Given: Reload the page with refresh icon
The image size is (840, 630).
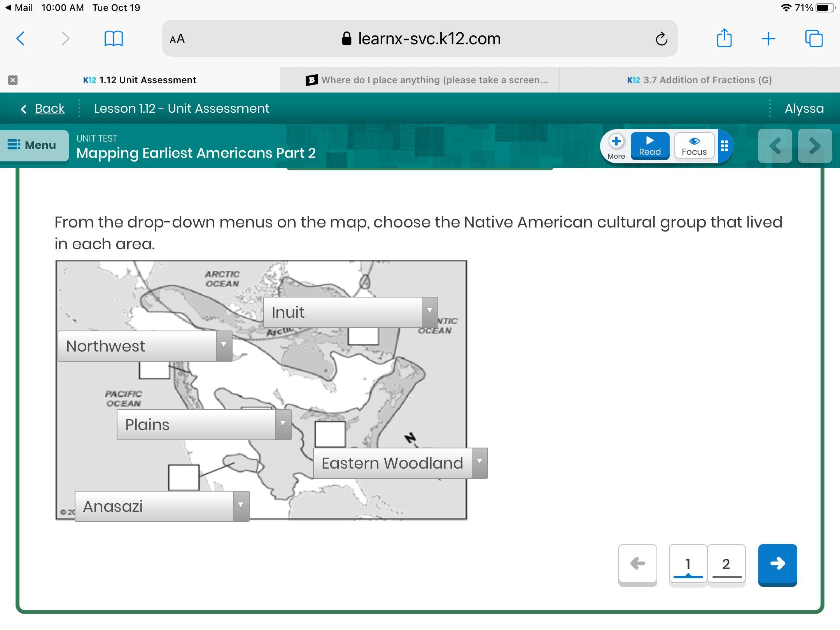Looking at the screenshot, I should (661, 39).
